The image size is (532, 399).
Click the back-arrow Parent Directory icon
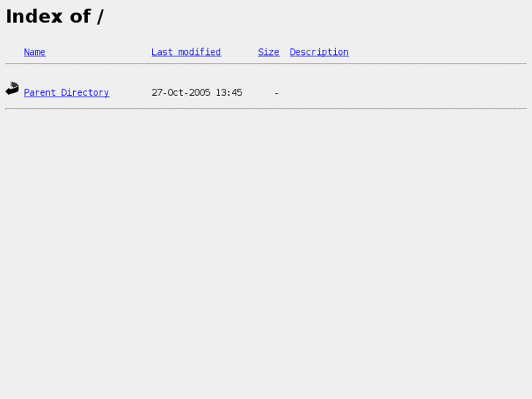click(12, 89)
